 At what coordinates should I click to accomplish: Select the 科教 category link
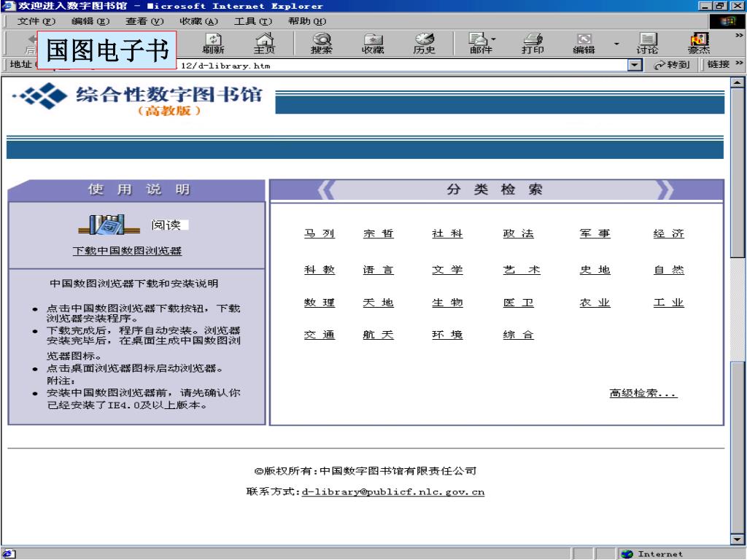[x=320, y=270]
